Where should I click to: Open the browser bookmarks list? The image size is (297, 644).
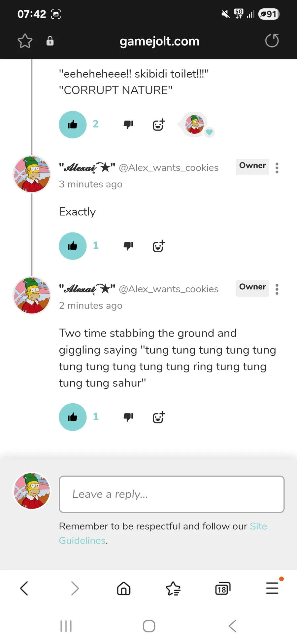point(173,589)
